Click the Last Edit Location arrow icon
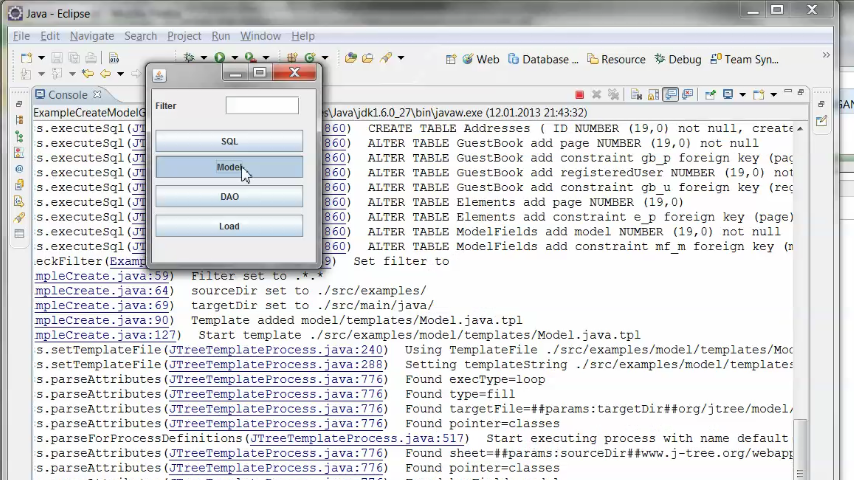854x480 pixels. click(88, 74)
